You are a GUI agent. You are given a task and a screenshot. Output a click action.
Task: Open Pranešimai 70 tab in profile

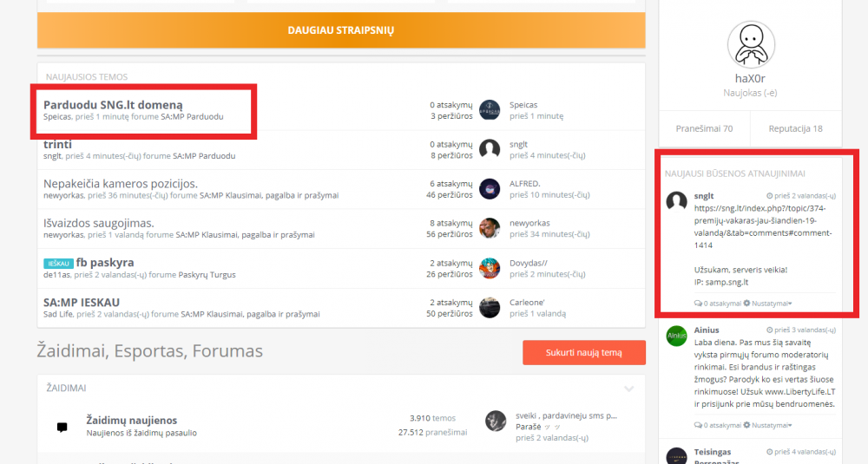point(704,129)
